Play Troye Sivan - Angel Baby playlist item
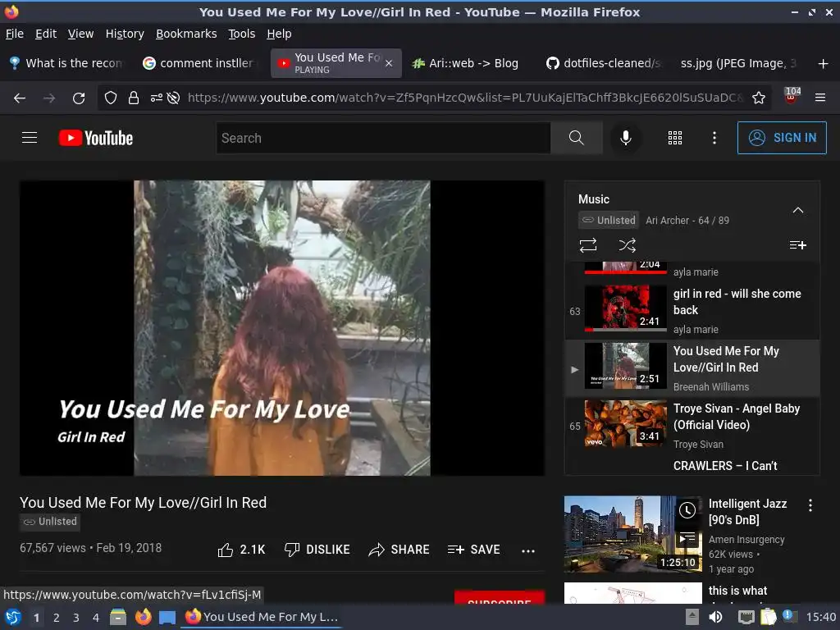 tap(692, 426)
